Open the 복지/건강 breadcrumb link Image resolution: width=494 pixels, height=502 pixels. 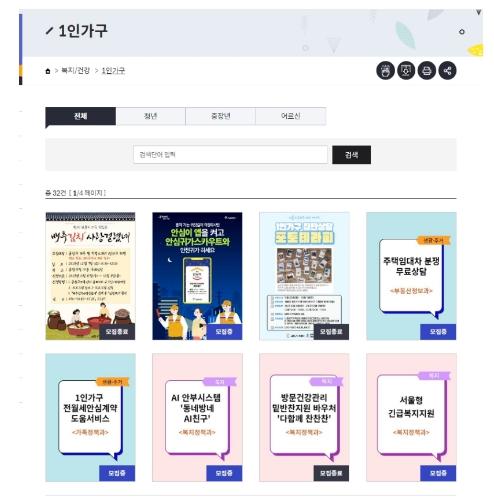[x=76, y=71]
